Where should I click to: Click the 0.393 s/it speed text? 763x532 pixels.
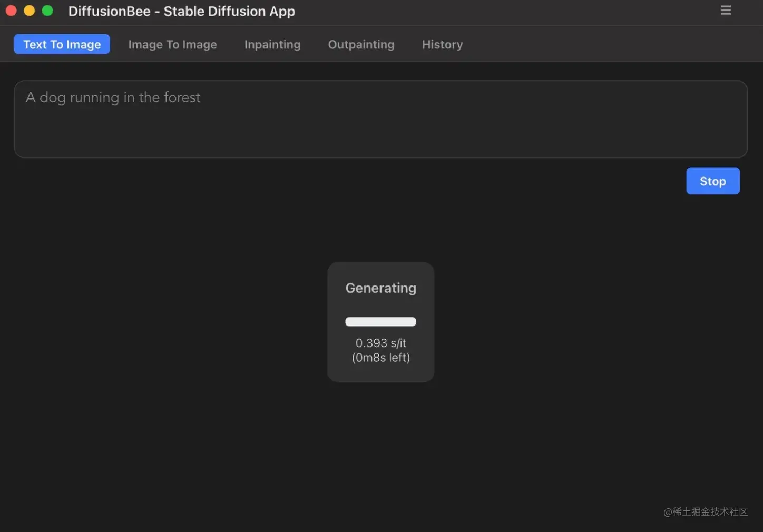click(380, 343)
